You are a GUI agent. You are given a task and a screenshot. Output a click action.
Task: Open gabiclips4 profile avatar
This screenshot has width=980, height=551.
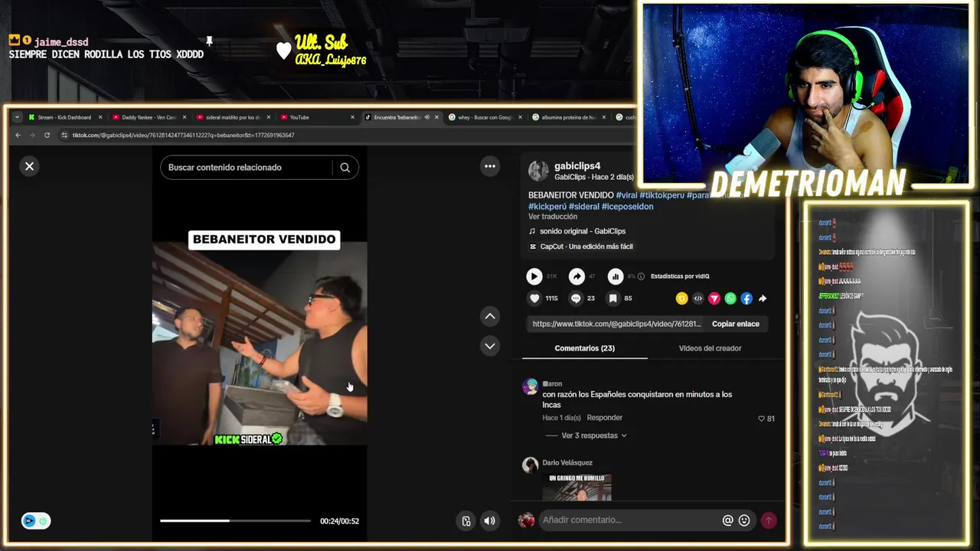click(538, 171)
